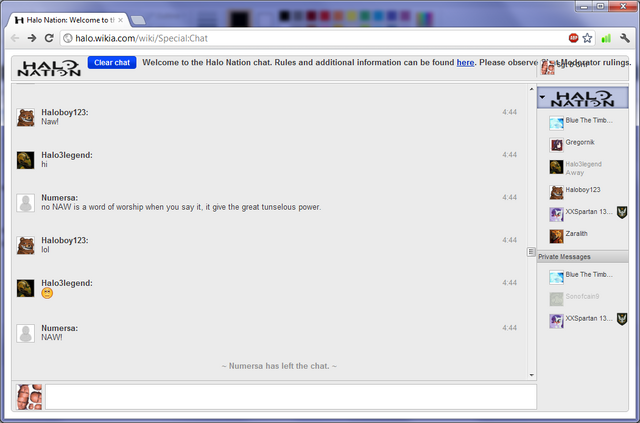Open a new tab with the tab button
This screenshot has height=423, width=640.
[x=138, y=20]
